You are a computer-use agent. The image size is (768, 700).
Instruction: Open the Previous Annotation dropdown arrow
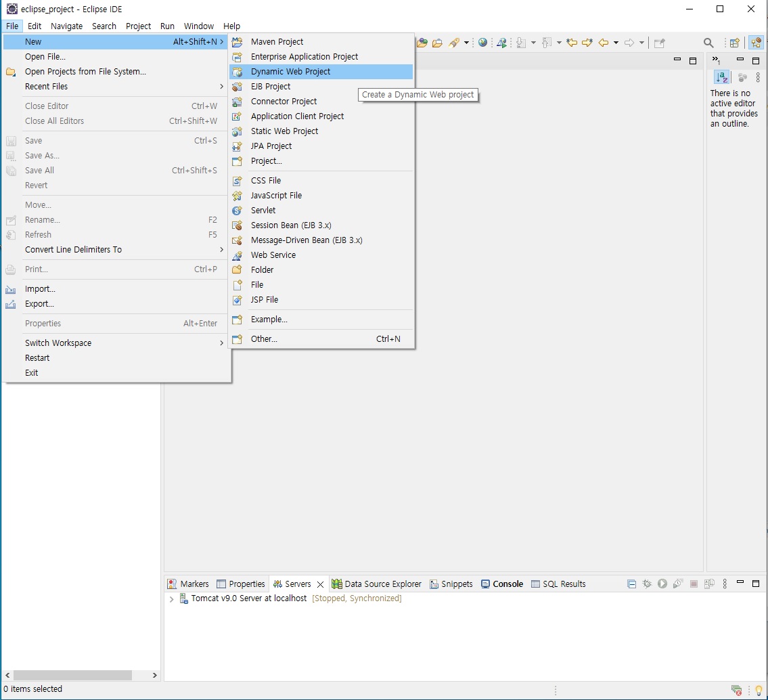tap(559, 43)
